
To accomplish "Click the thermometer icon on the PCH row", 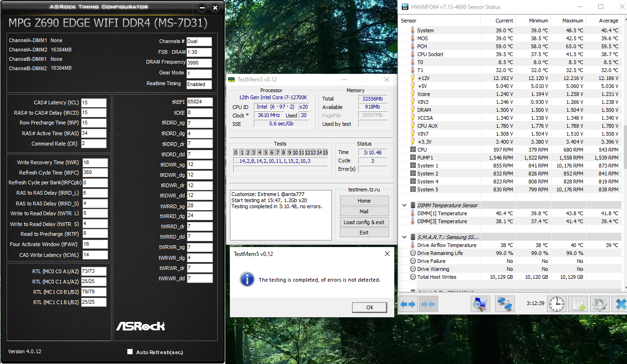I will click(x=413, y=46).
